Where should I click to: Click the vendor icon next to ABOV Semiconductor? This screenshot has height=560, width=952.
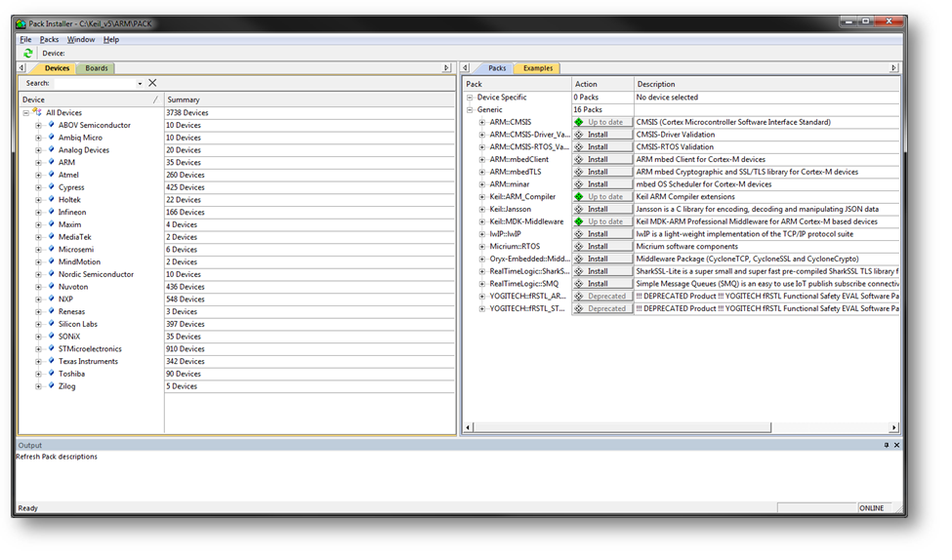pos(51,125)
